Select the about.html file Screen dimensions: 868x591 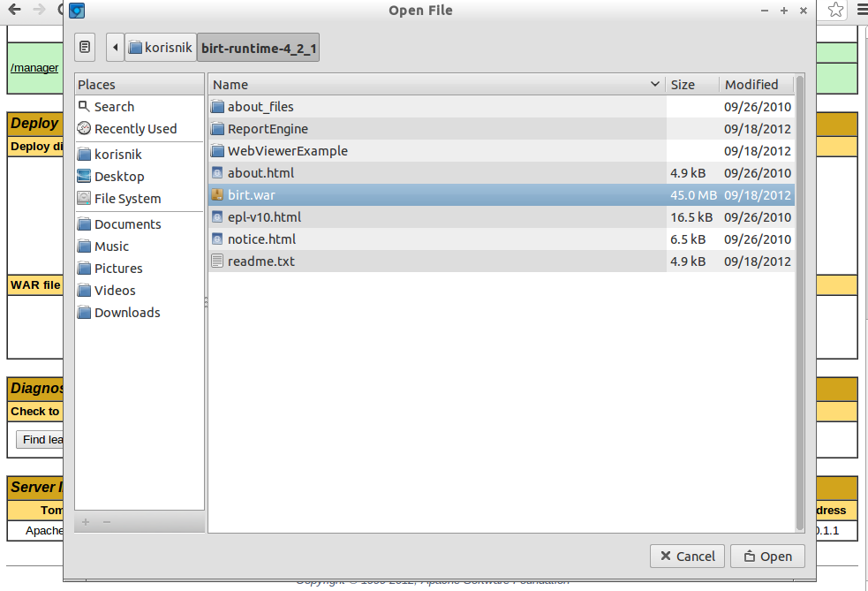pos(502,173)
